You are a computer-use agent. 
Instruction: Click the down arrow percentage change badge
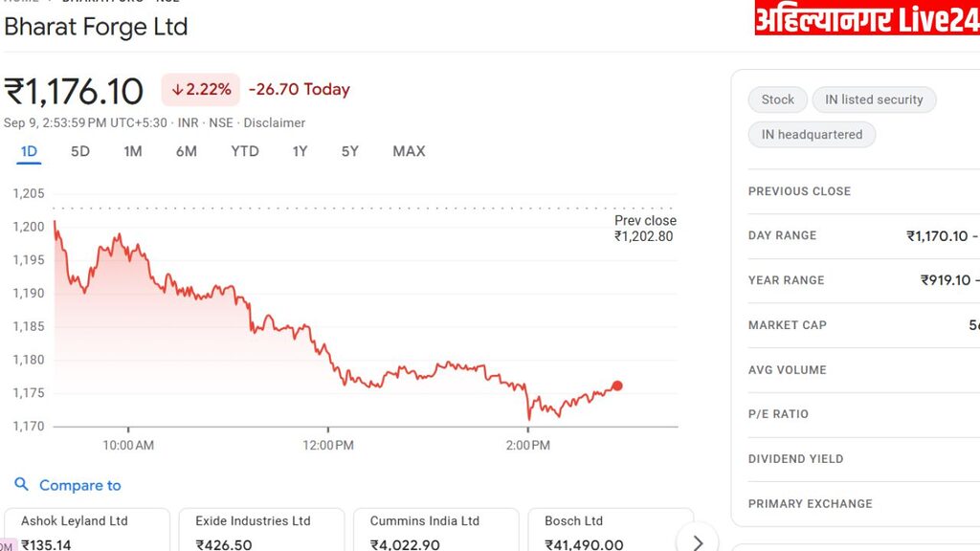[x=201, y=89]
